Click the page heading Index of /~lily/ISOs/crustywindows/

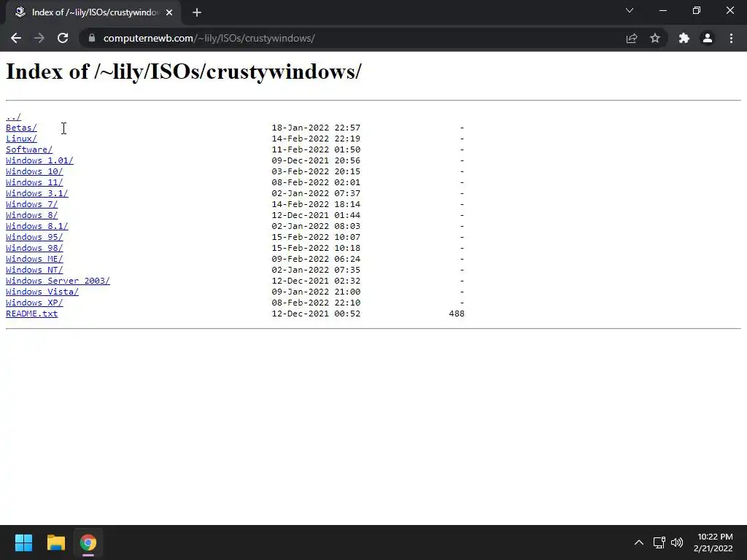pos(184,72)
